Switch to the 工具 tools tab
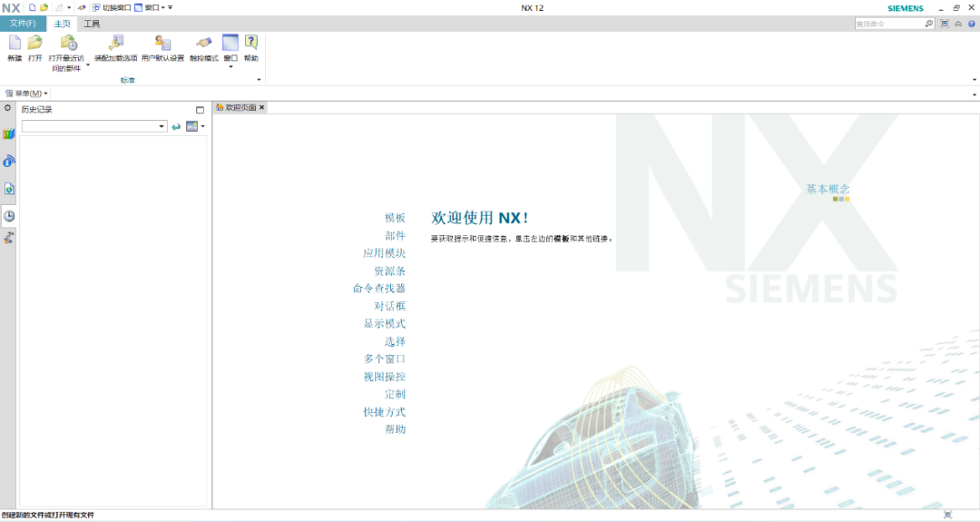 pos(92,24)
